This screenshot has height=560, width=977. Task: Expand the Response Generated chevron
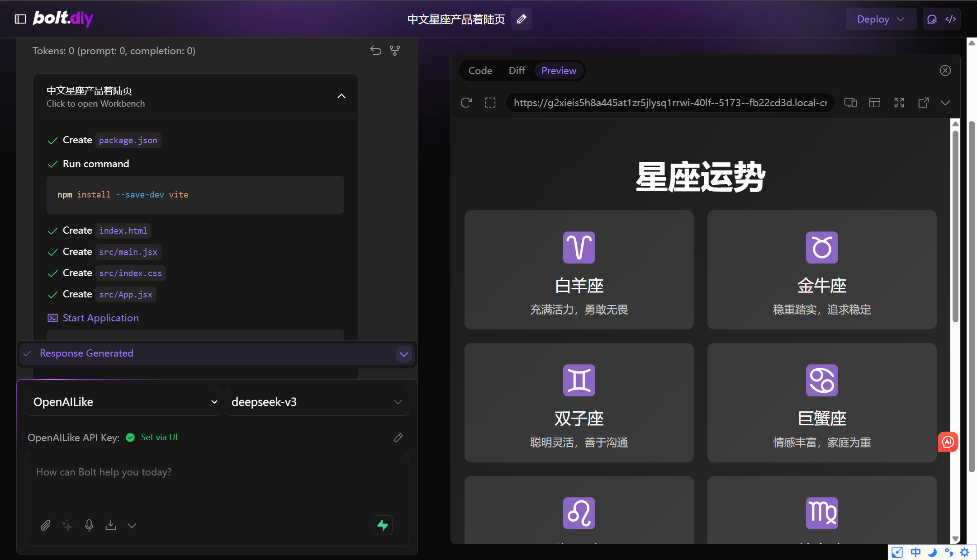pyautogui.click(x=404, y=354)
